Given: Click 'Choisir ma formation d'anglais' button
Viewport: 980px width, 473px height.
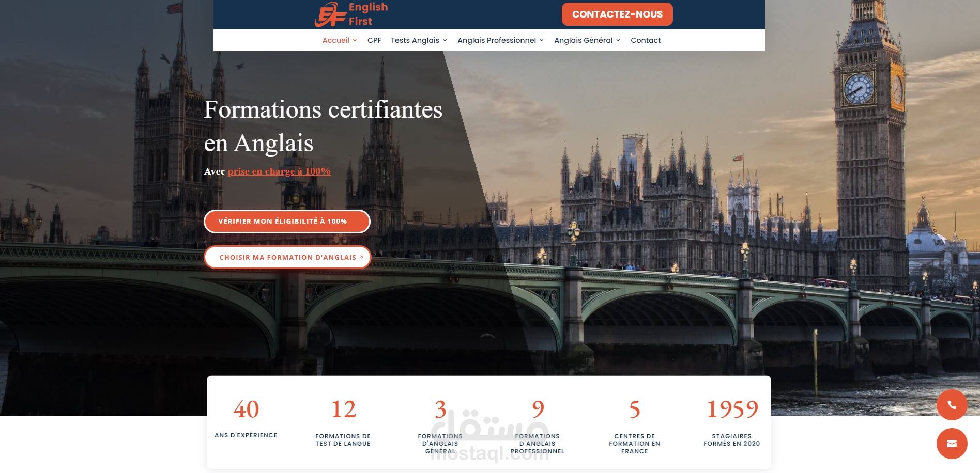Looking at the screenshot, I should click(x=287, y=257).
